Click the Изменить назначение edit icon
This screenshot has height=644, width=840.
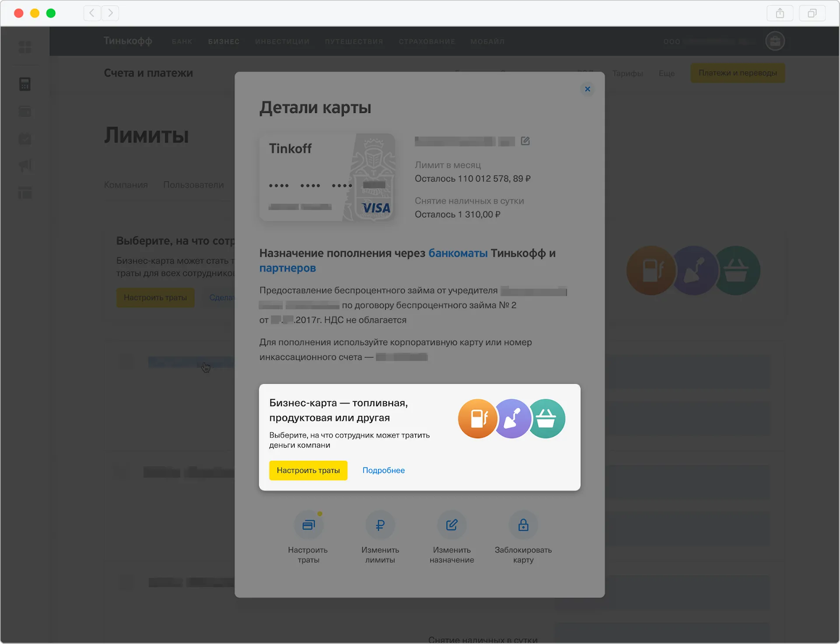(451, 525)
